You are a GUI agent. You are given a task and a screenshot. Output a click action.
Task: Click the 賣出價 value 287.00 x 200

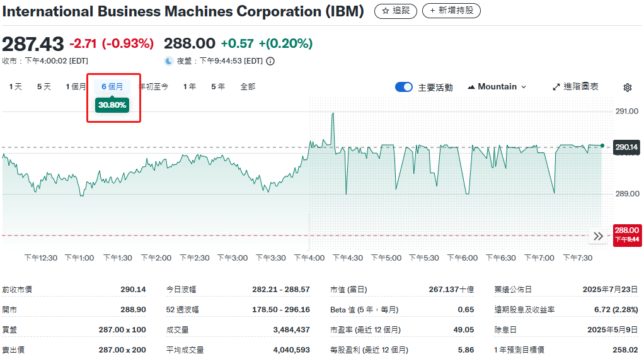pos(122,350)
